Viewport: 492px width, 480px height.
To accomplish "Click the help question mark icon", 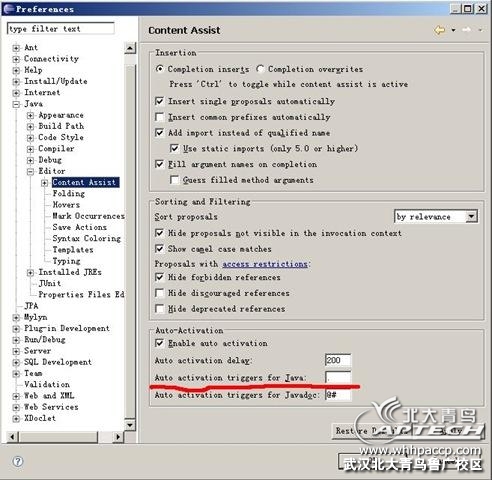I will point(18,461).
